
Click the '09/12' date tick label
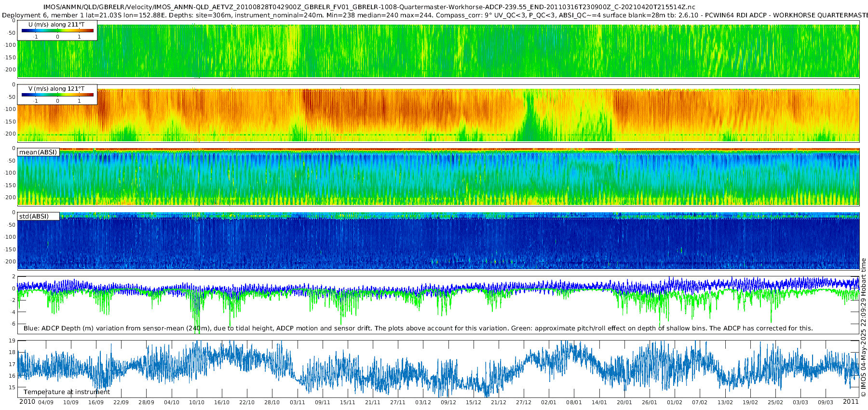[448, 402]
